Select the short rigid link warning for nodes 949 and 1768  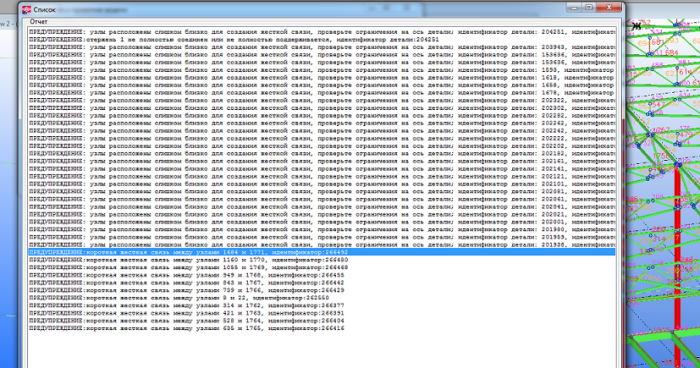point(321,275)
